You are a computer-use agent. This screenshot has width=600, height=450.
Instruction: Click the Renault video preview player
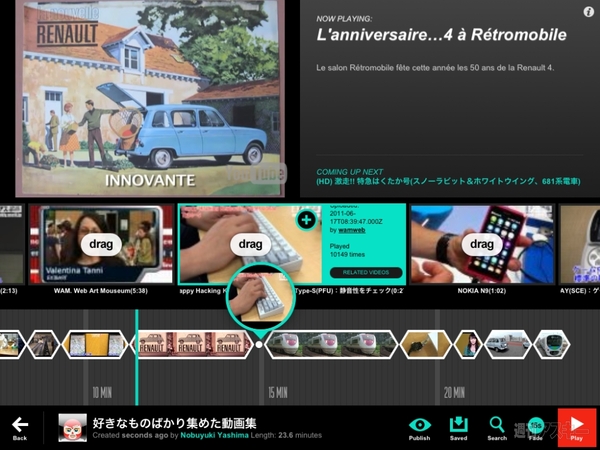click(150, 98)
